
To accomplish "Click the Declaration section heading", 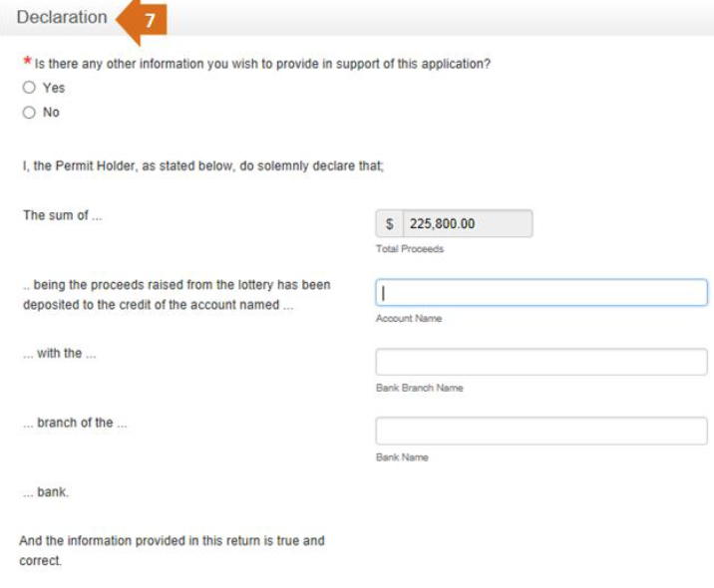I will coord(62,17).
